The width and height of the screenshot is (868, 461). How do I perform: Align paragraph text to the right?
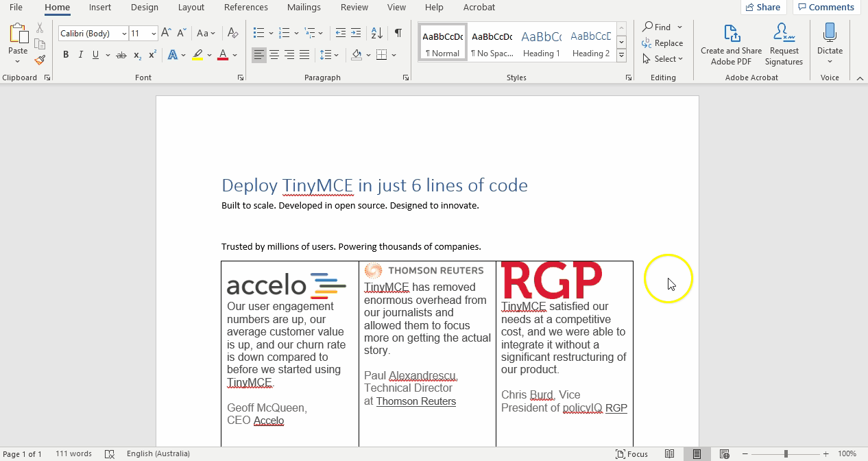pos(289,55)
